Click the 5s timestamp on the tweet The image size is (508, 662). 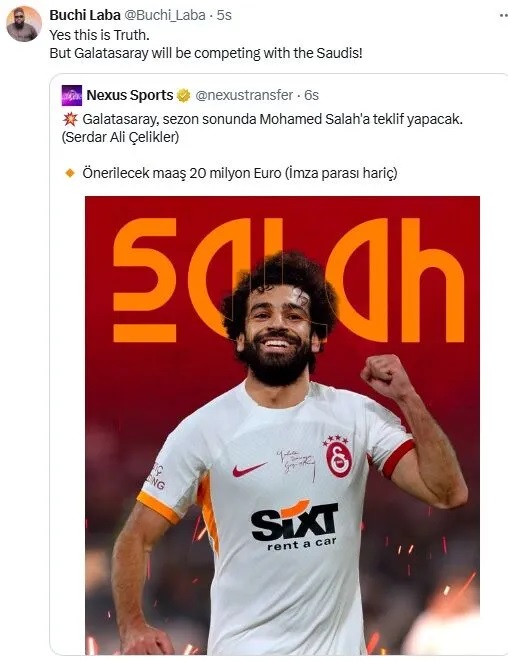pos(224,15)
